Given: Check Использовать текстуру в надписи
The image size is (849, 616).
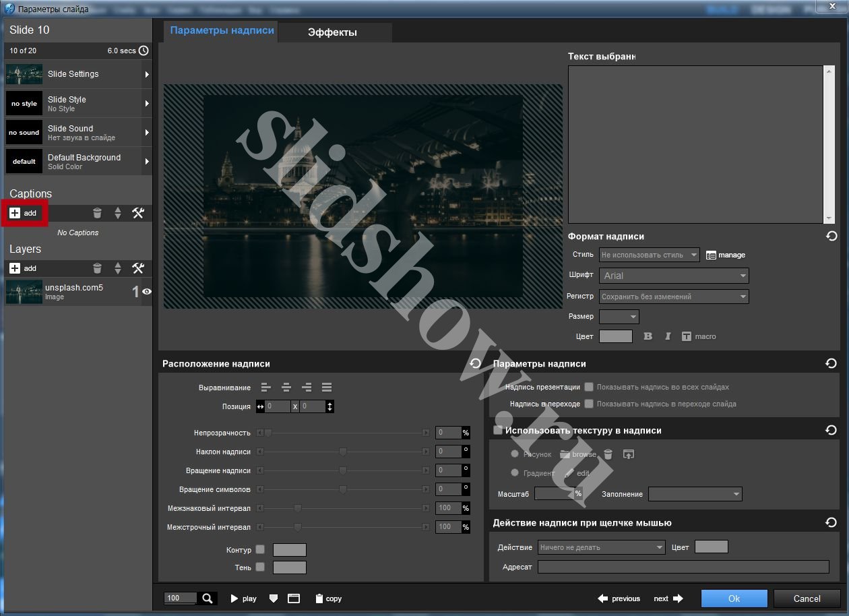Looking at the screenshot, I should point(499,430).
